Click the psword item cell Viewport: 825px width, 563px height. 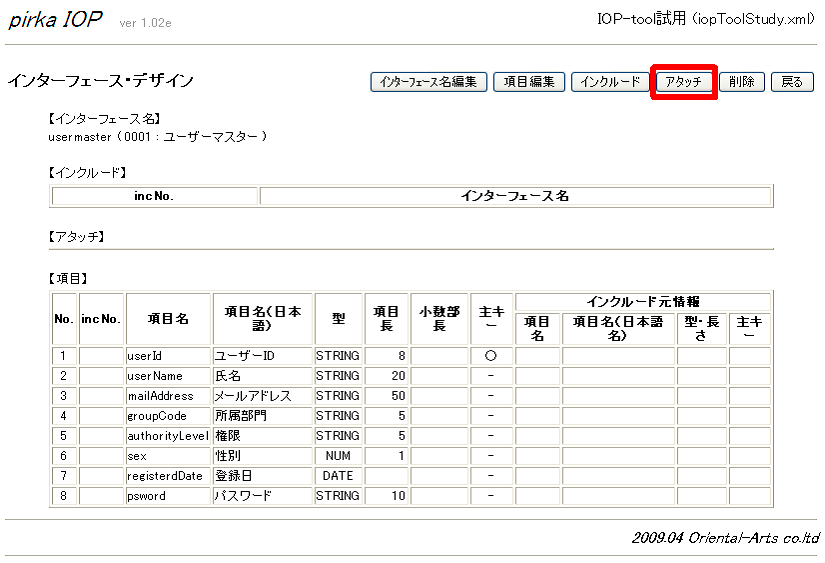168,496
